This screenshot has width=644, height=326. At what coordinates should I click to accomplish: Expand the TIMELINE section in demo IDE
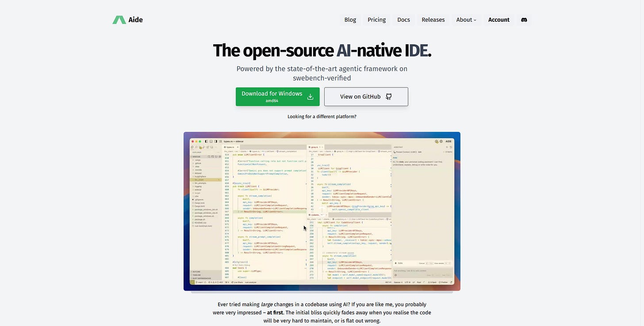(206, 275)
